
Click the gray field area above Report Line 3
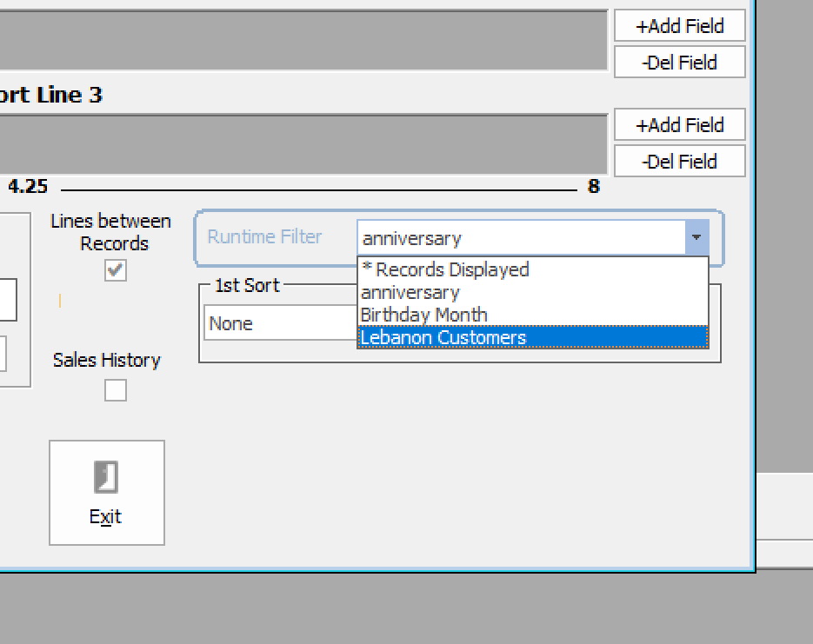(303, 40)
